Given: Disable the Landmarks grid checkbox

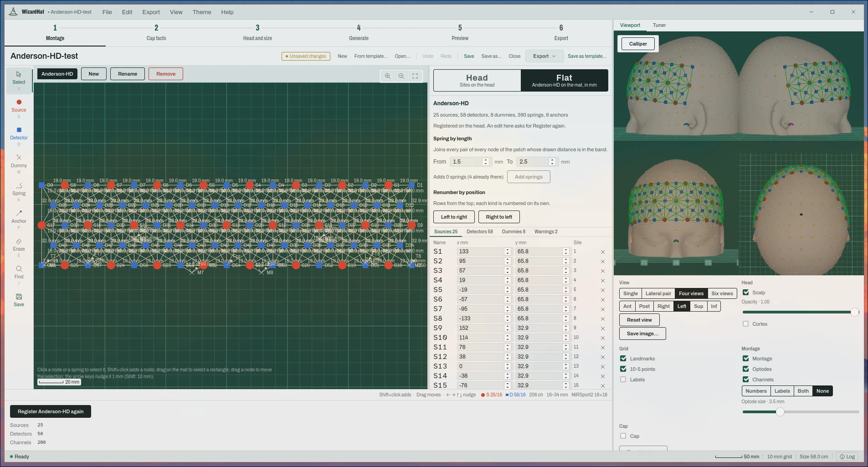Looking at the screenshot, I should (x=623, y=359).
